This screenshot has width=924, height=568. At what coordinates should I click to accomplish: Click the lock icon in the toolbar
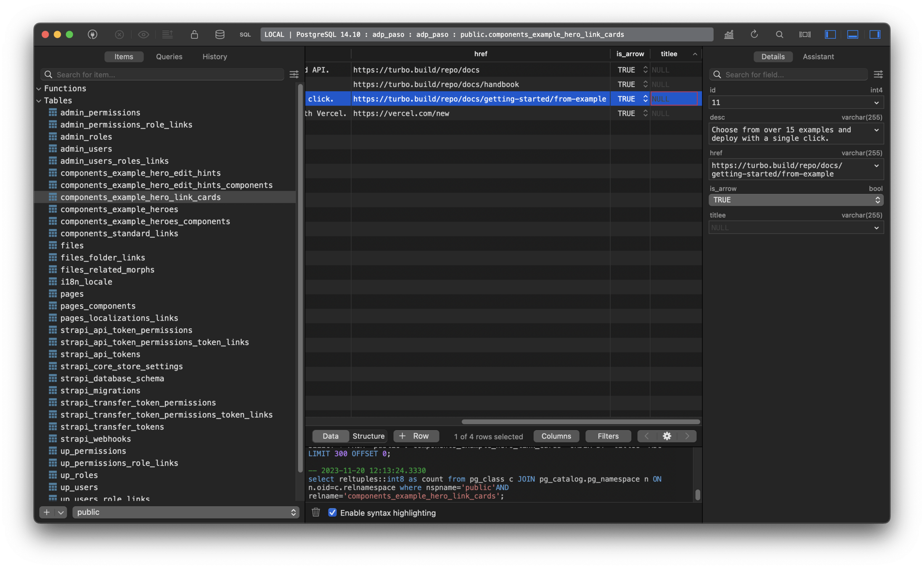(x=194, y=35)
